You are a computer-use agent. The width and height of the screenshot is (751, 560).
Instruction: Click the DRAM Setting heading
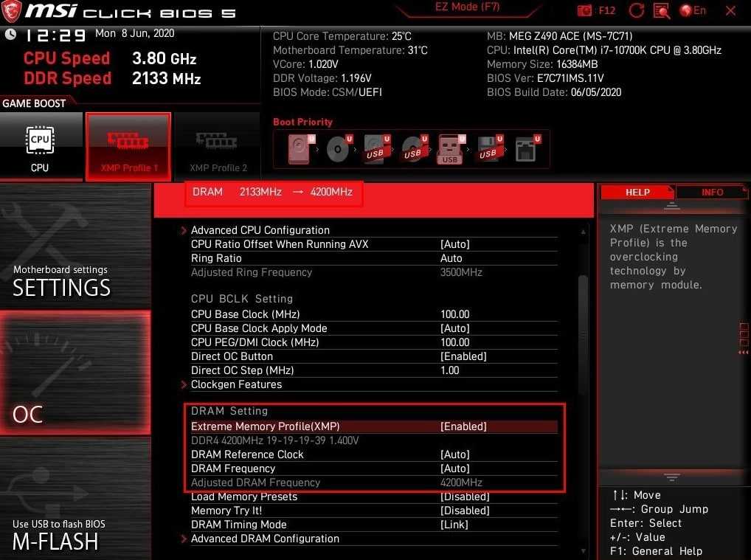pos(229,411)
